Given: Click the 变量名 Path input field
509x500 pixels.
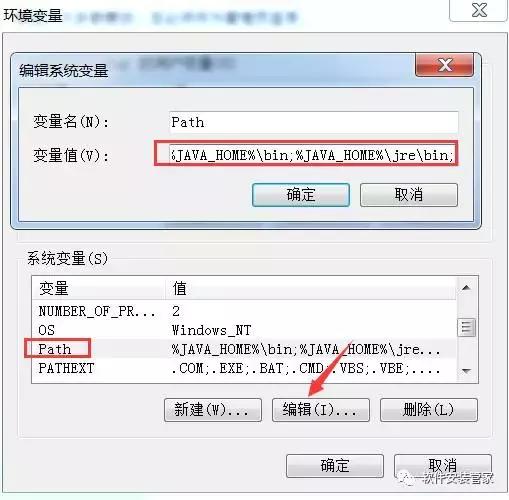Looking at the screenshot, I should point(313,122).
